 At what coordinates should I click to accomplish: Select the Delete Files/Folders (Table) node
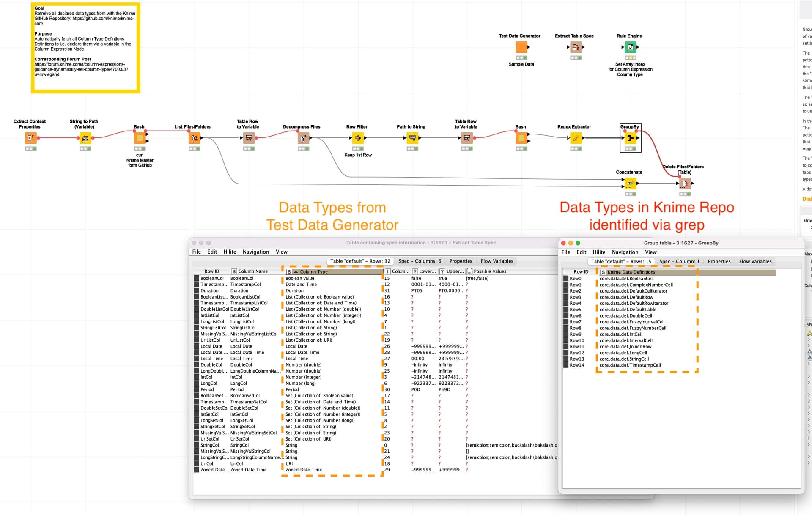point(685,184)
